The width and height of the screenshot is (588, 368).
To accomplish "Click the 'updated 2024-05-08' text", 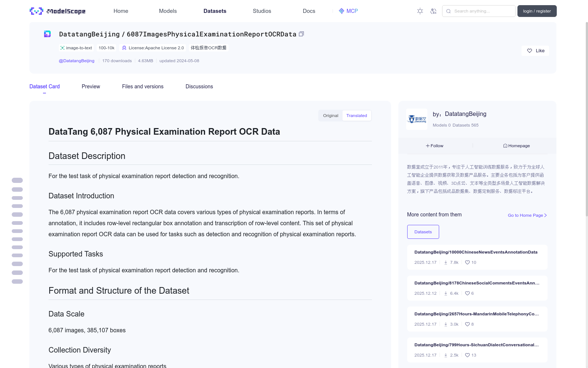I will 179,61.
